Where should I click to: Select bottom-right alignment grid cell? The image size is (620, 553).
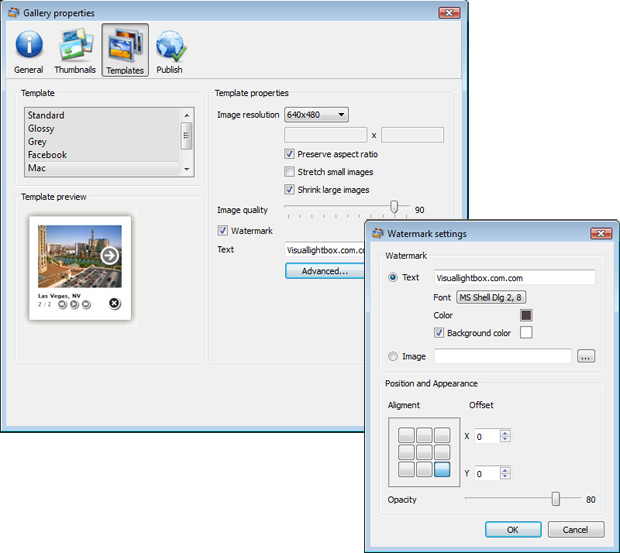point(442,468)
